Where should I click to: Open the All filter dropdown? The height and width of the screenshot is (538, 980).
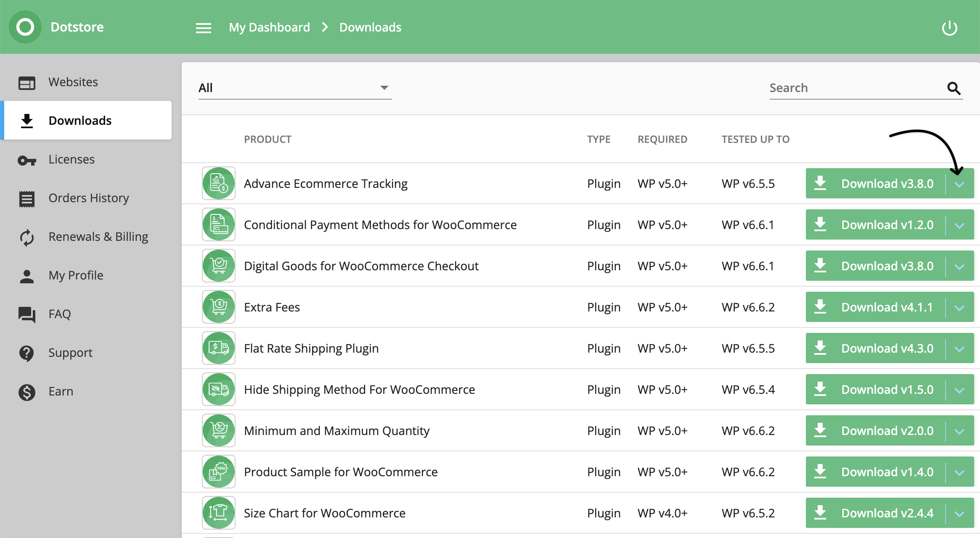point(295,88)
